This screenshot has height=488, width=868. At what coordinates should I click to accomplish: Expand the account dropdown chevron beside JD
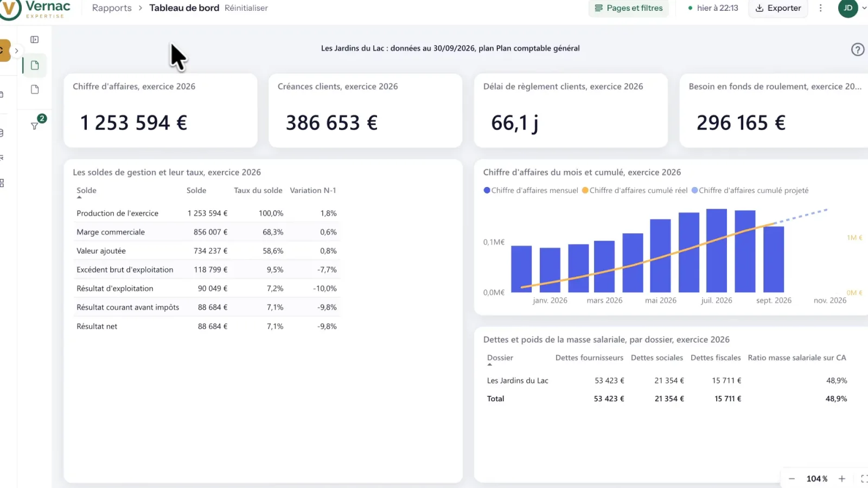(x=864, y=8)
